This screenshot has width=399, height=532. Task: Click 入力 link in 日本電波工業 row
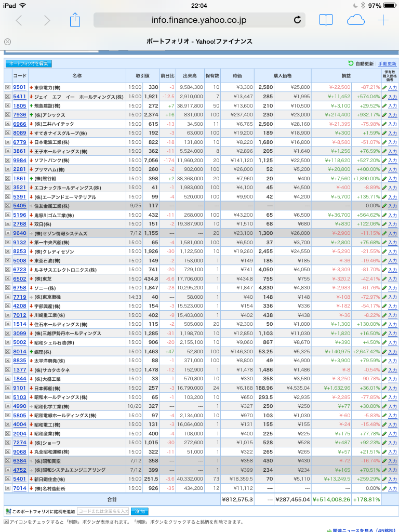[393, 142]
